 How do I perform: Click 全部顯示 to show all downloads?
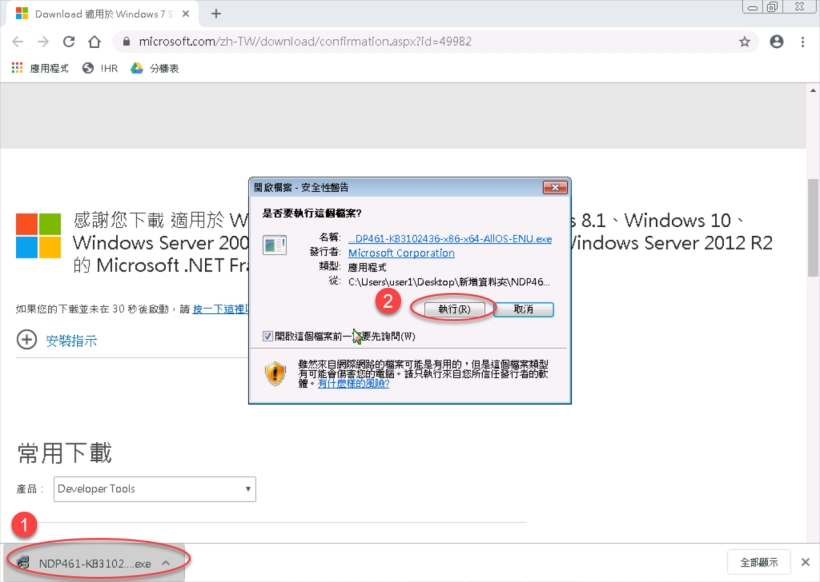759,563
